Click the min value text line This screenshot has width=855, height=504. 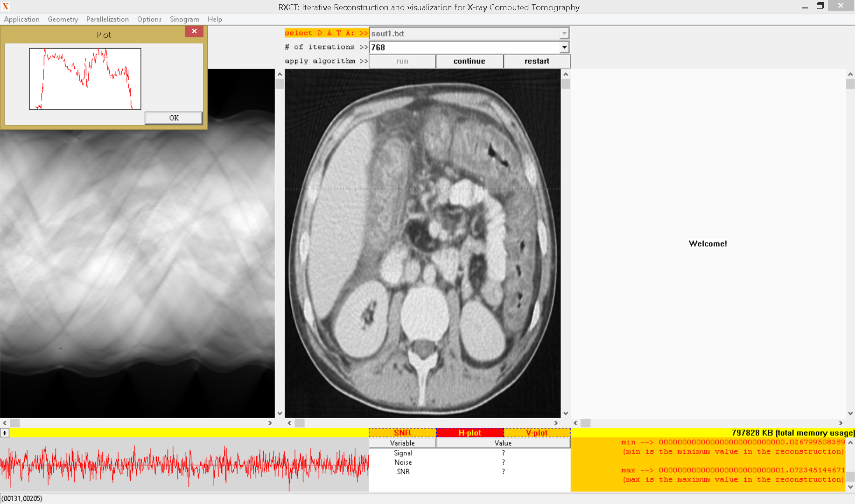(x=733, y=442)
